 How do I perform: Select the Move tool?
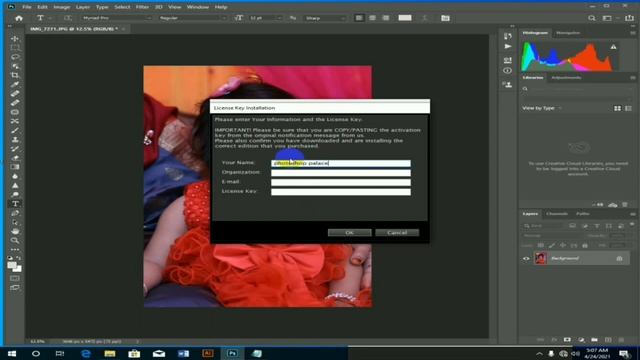[x=15, y=38]
